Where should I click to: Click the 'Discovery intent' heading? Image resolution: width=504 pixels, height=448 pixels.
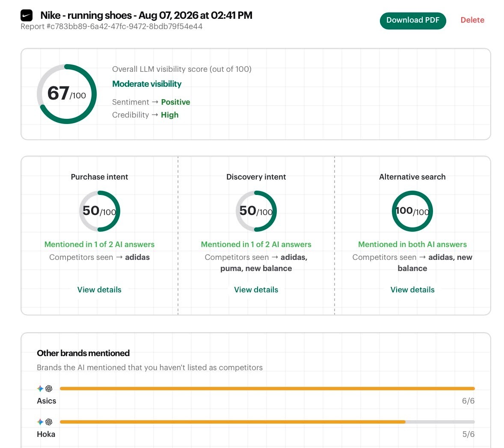pyautogui.click(x=256, y=177)
